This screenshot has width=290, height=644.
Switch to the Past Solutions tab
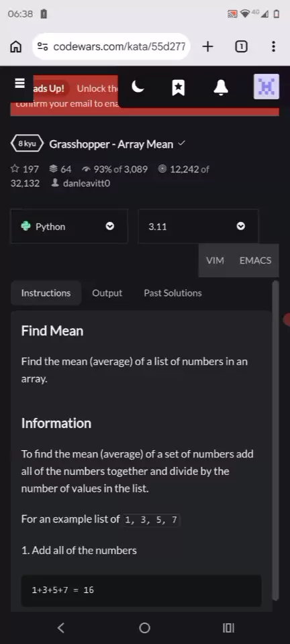pos(173,293)
